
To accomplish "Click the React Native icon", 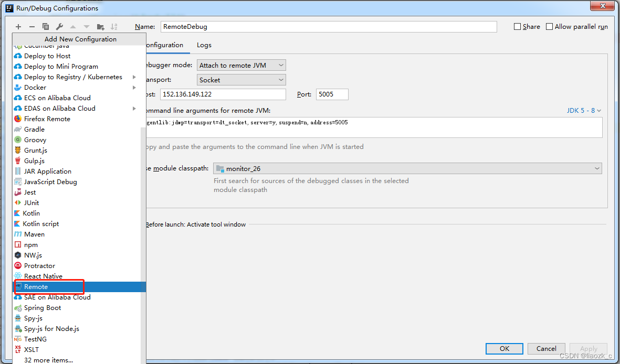I will pos(18,276).
